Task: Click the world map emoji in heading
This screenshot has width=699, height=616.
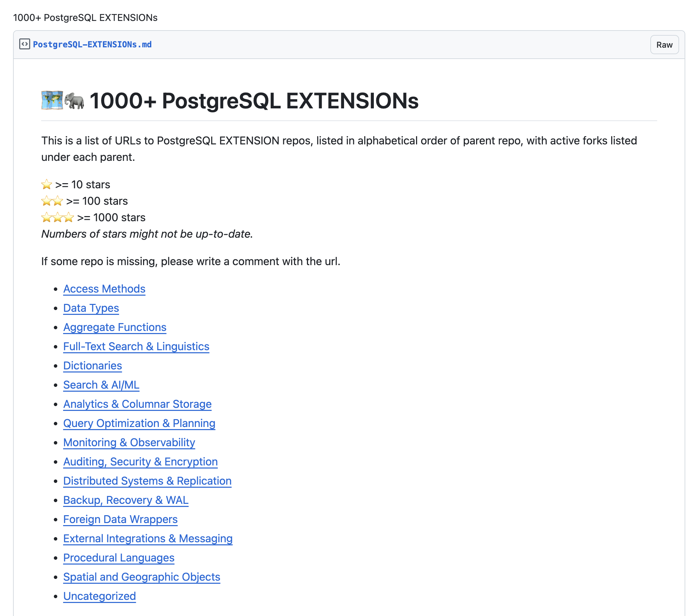Action: pyautogui.click(x=52, y=100)
